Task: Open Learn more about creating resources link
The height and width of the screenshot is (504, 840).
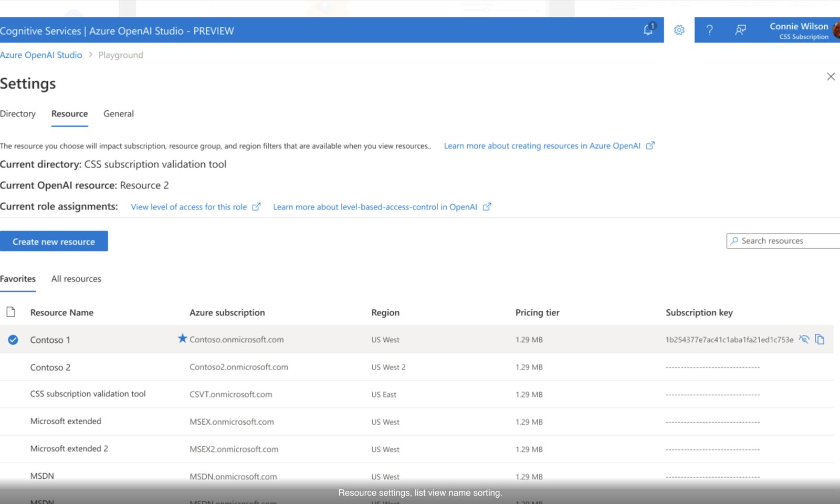Action: click(x=542, y=146)
